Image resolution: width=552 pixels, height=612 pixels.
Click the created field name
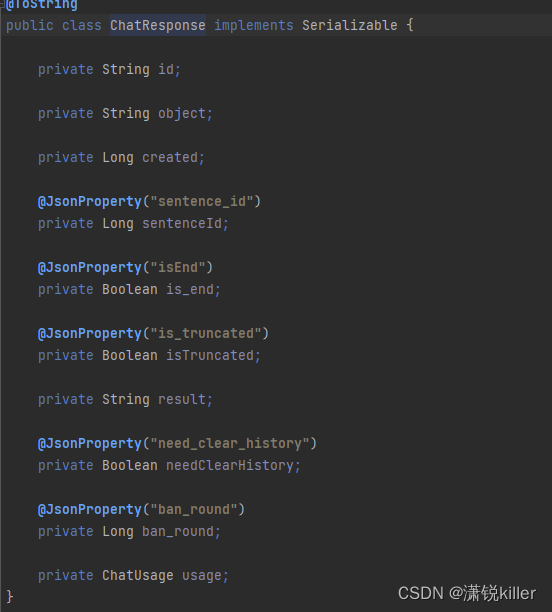[x=170, y=158]
